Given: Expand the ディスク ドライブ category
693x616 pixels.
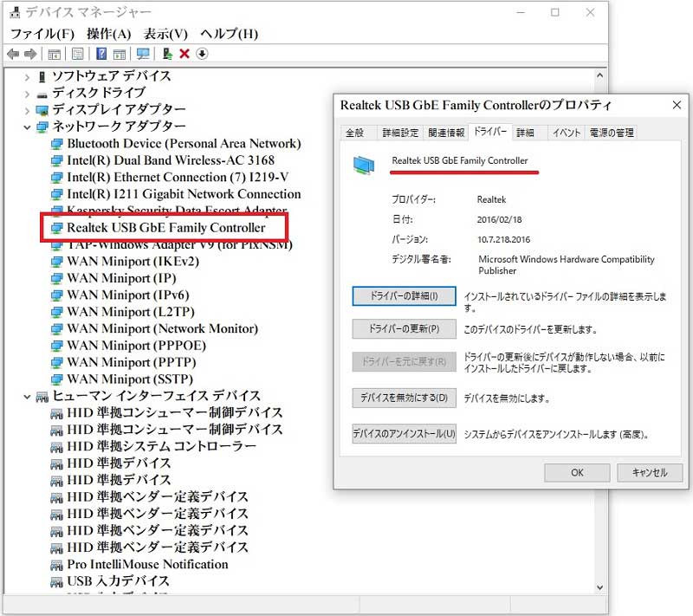Looking at the screenshot, I should point(27,94).
